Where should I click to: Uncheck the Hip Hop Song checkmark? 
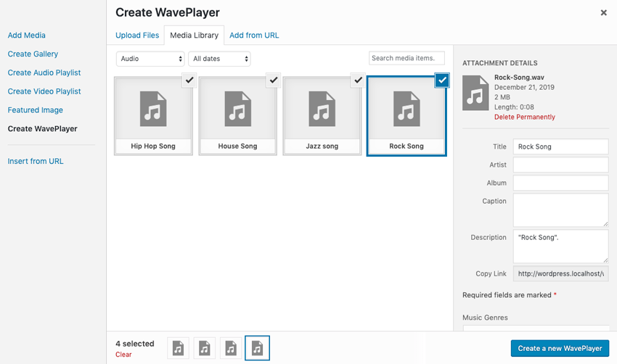(189, 80)
